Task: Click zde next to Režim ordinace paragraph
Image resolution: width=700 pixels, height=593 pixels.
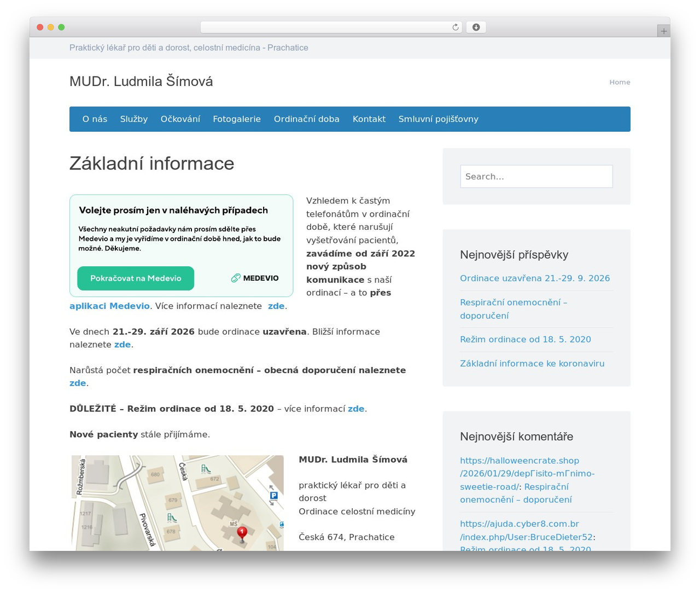Action: 356,409
